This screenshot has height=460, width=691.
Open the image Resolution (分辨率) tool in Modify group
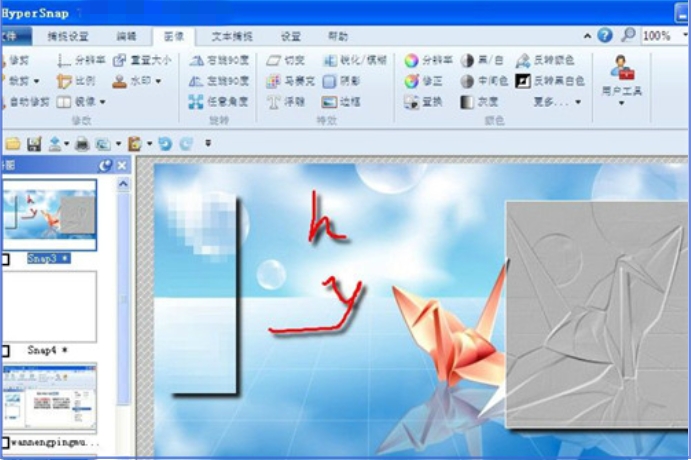point(82,60)
